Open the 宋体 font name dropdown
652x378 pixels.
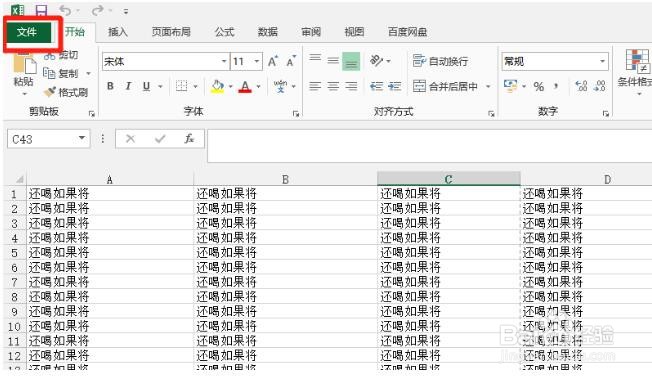[224, 62]
